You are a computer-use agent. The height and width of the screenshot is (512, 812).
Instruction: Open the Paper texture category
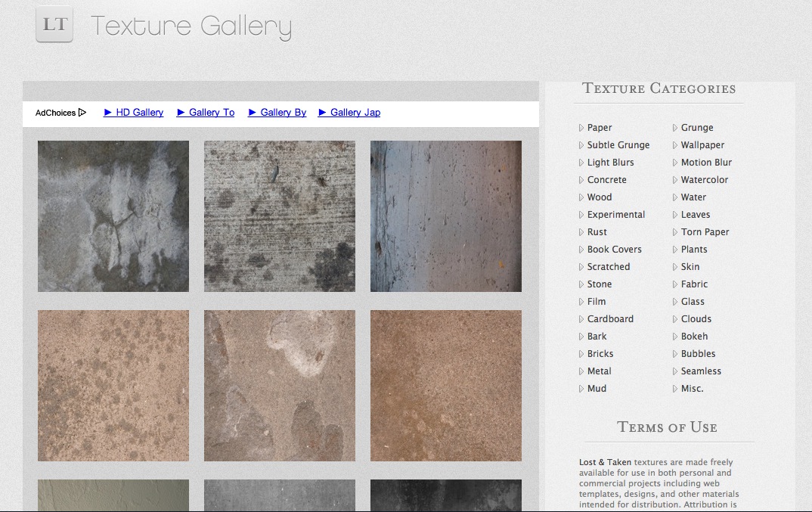click(x=599, y=128)
